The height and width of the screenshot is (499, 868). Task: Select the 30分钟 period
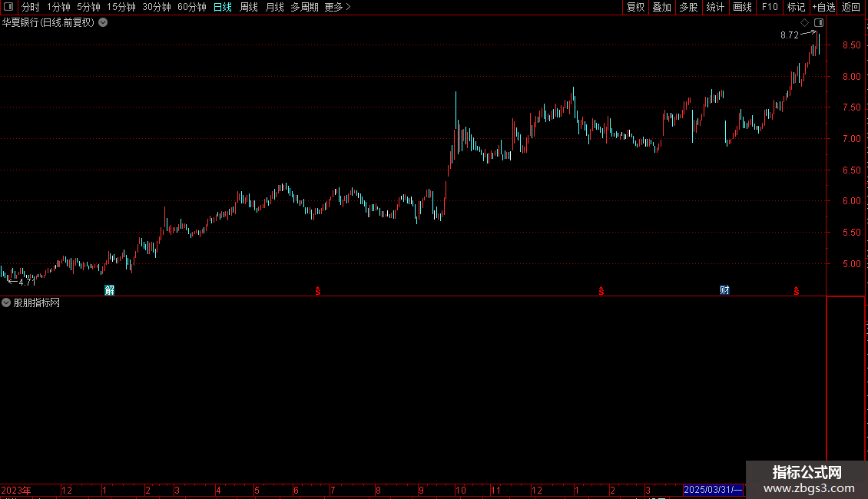(x=157, y=7)
